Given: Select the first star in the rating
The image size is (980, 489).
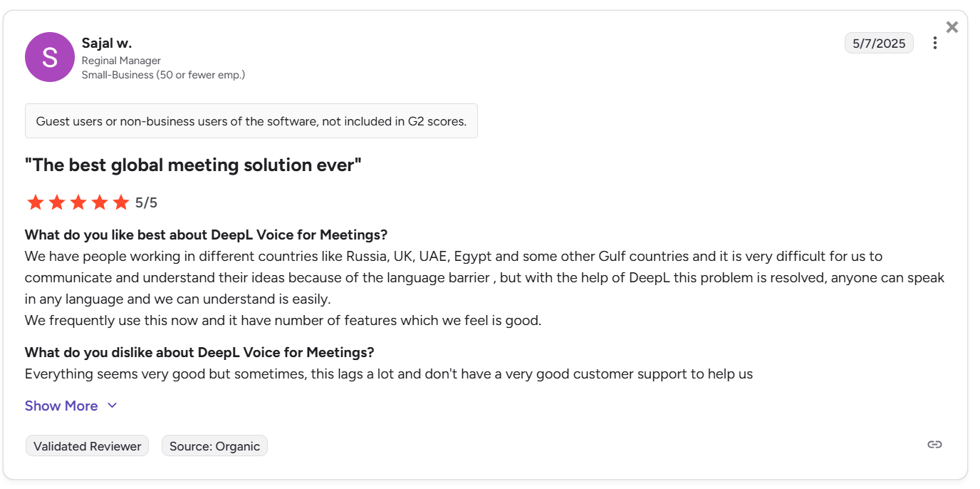Looking at the screenshot, I should coord(35,202).
